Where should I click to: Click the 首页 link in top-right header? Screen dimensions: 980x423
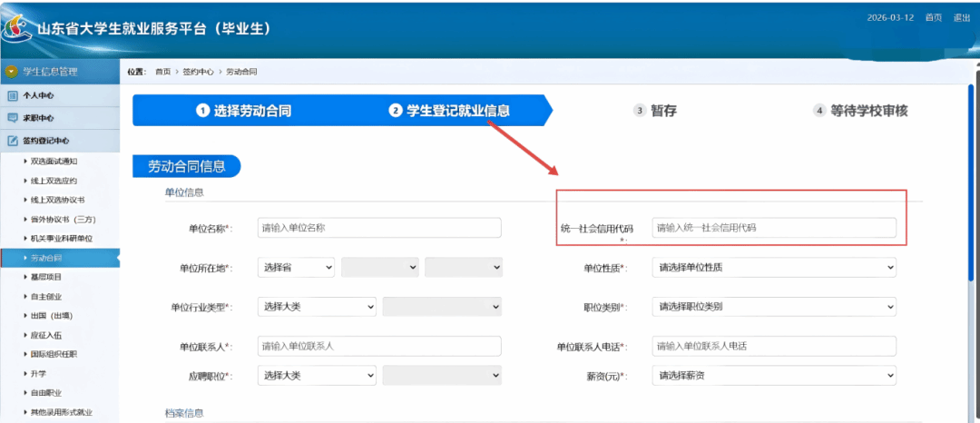933,18
